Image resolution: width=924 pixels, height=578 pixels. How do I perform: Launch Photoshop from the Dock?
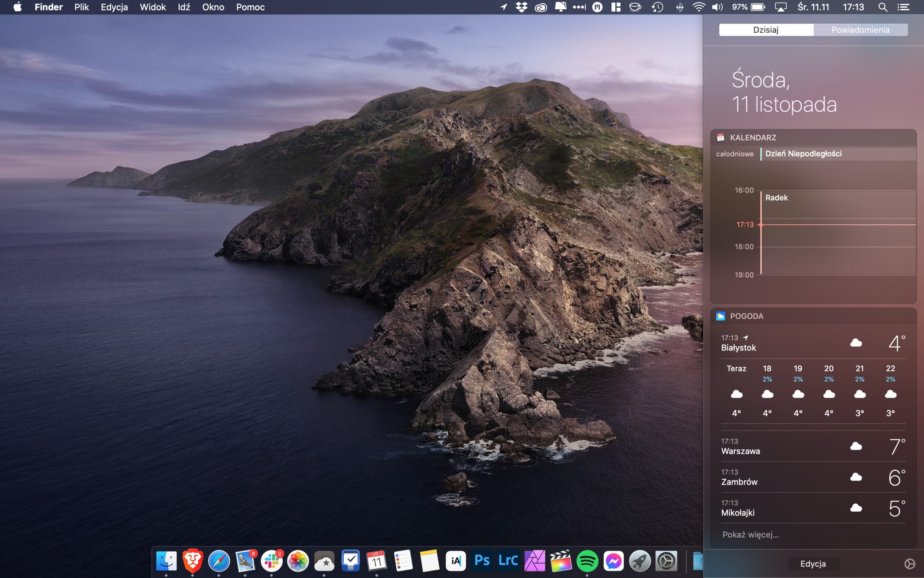tap(482, 561)
